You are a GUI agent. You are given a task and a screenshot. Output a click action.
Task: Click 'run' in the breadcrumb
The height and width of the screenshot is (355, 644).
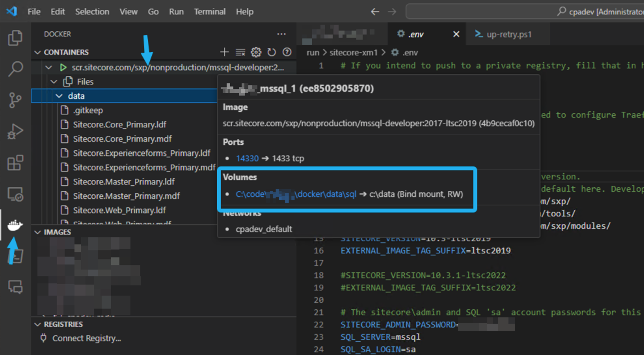313,53
